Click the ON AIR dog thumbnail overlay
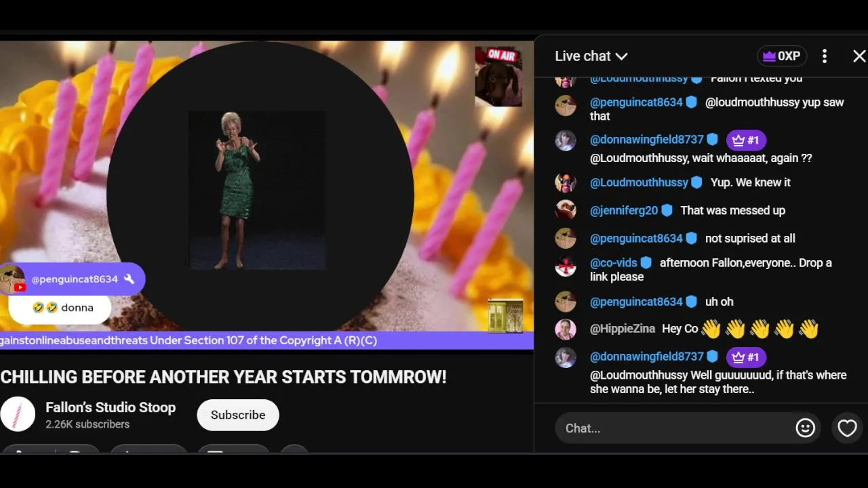The width and height of the screenshot is (868, 488). (498, 77)
